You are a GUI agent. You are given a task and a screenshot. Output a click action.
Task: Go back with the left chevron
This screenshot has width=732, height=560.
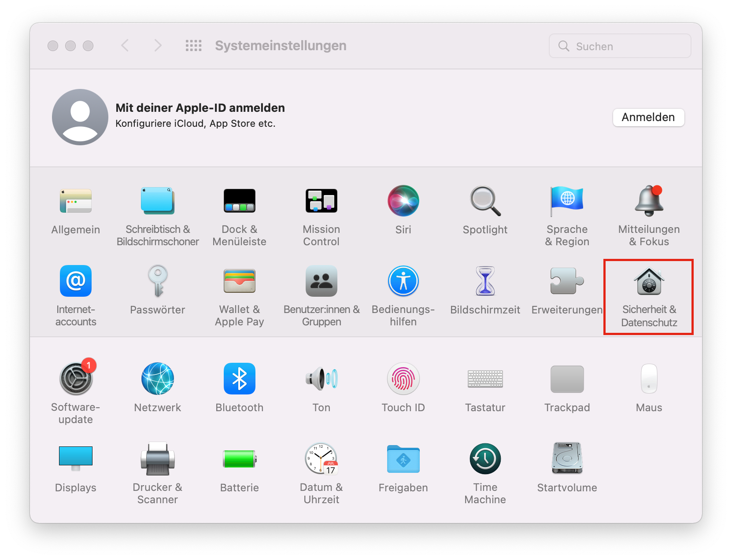[125, 45]
